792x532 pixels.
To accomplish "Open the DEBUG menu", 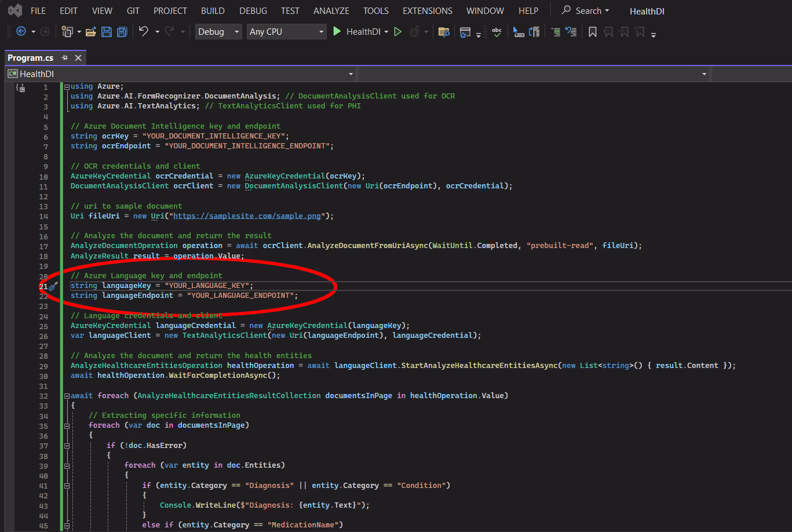I will point(253,10).
